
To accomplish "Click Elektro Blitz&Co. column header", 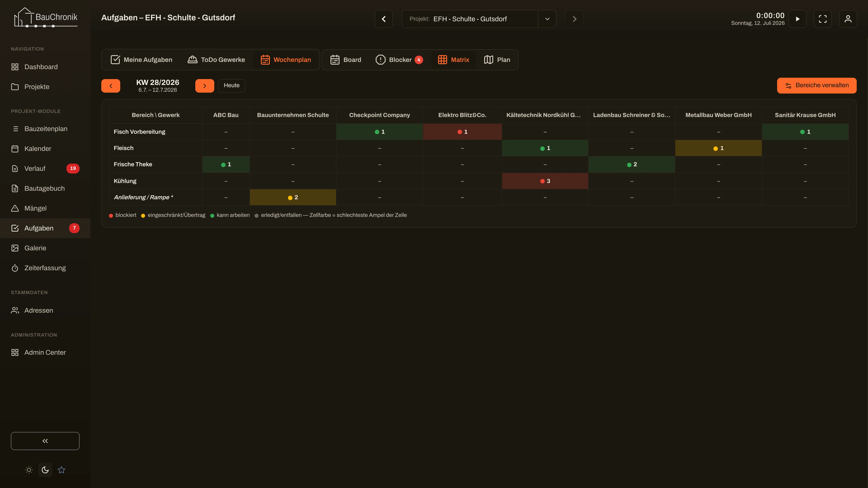I will point(462,115).
